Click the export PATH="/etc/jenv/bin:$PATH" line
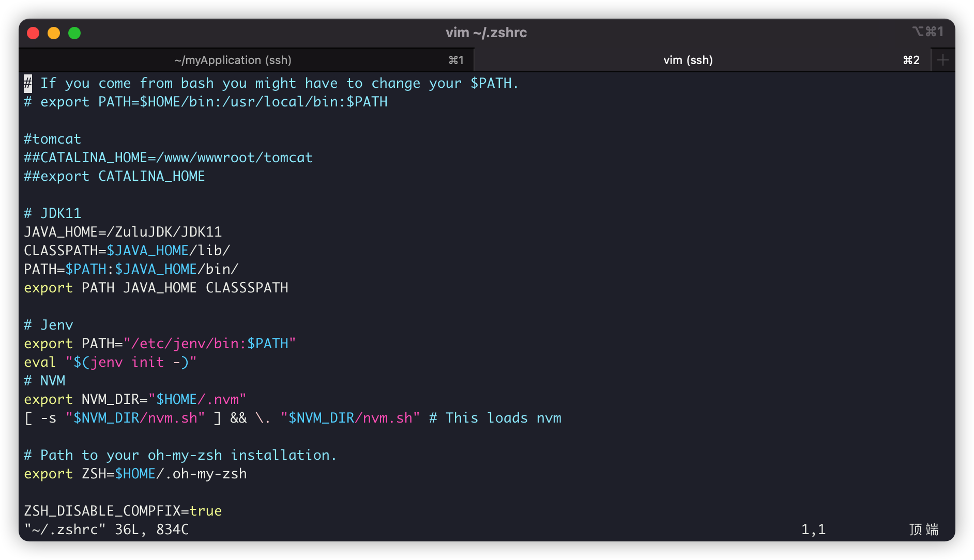Screen dimensions: 974x560 (x=160, y=344)
